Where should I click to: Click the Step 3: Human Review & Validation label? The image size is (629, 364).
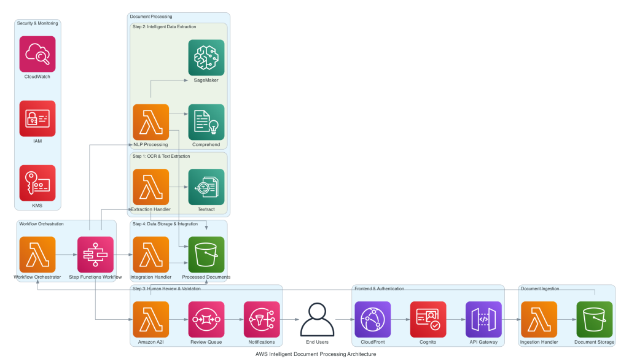[166, 288]
